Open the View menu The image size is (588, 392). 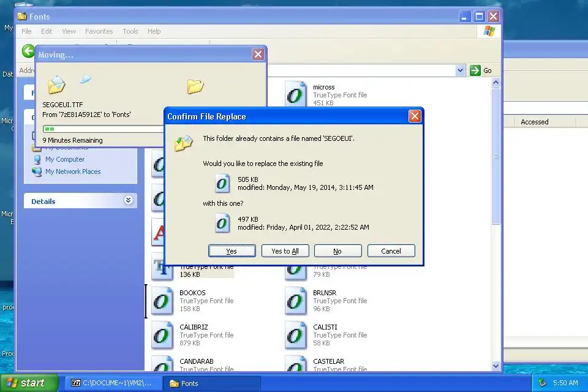(69, 31)
